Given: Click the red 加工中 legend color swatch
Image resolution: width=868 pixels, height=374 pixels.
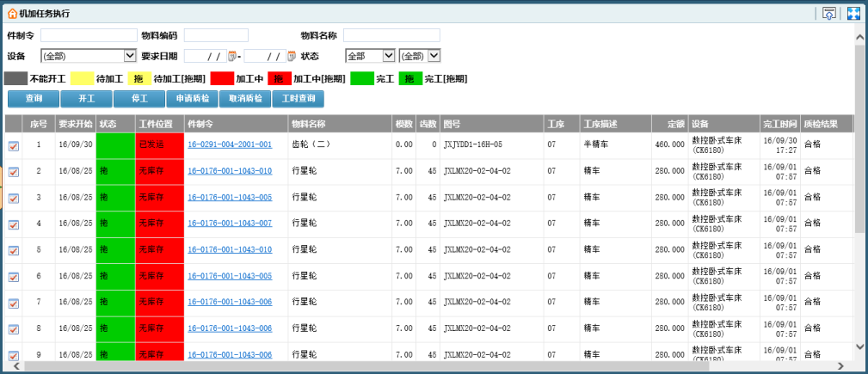Looking at the screenshot, I should [221, 78].
